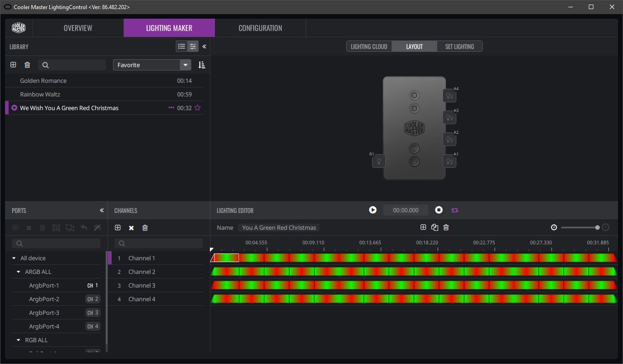Select Channel 4 in the channels list
The image size is (623, 364).
click(156, 299)
